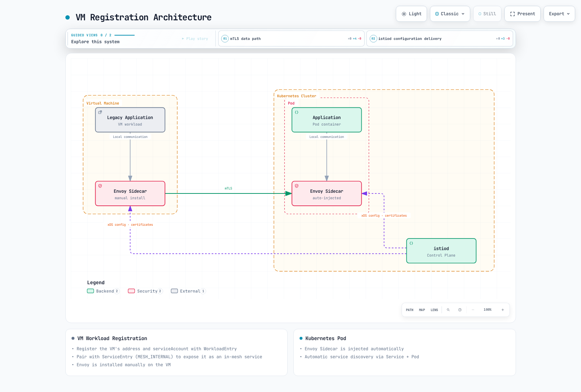Viewport: 581px width, 392px height.
Task: Select the istiod Control Plane node
Action: point(441,251)
